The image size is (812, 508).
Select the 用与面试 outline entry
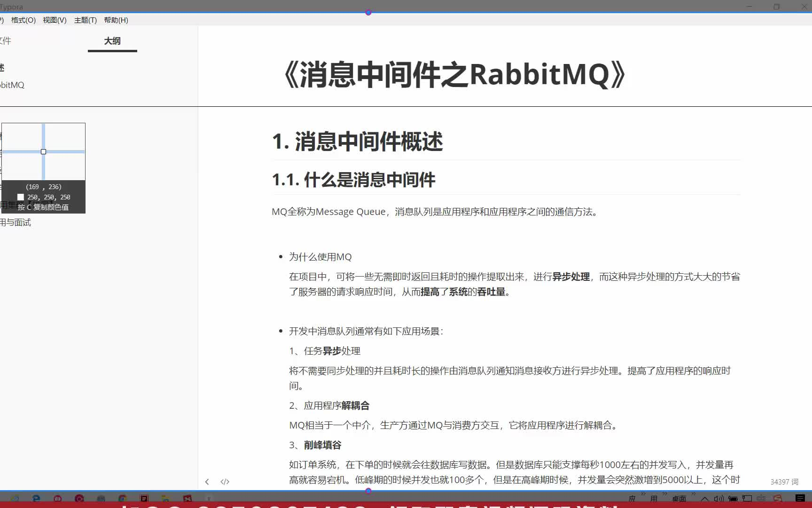[x=16, y=222]
